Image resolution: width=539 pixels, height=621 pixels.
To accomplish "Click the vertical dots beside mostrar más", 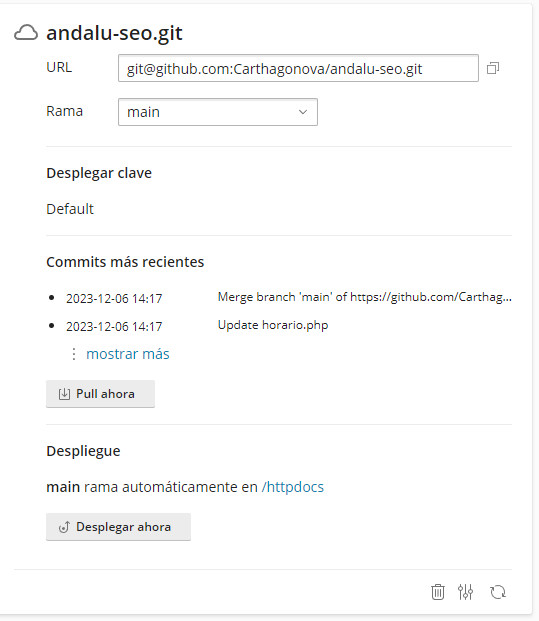I will tap(74, 354).
